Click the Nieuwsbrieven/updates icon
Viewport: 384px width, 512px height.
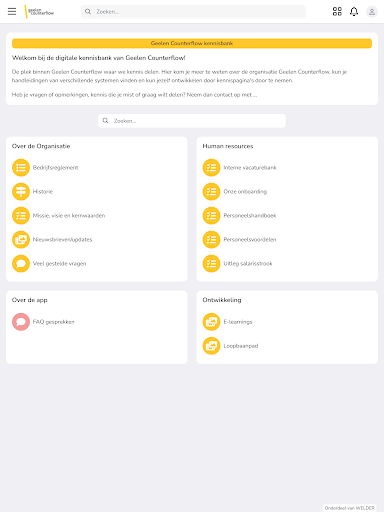(21, 239)
